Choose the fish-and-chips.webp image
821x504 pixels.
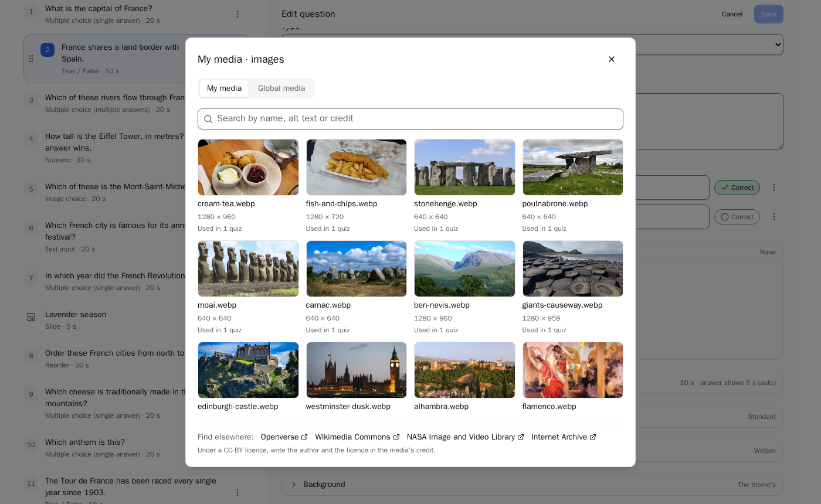[357, 168]
